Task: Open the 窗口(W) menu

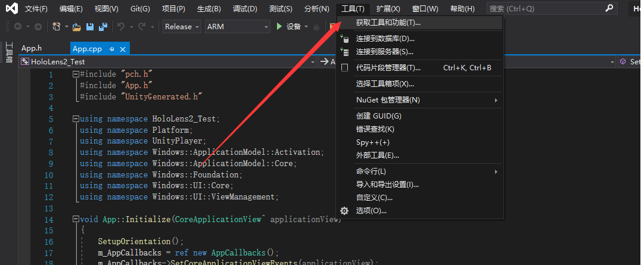Action: pyautogui.click(x=425, y=8)
